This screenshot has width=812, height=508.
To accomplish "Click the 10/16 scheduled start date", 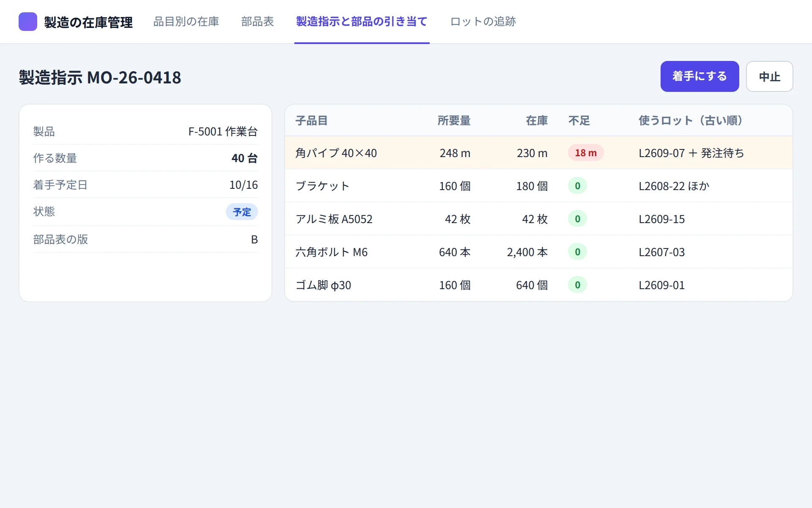I will (x=244, y=185).
